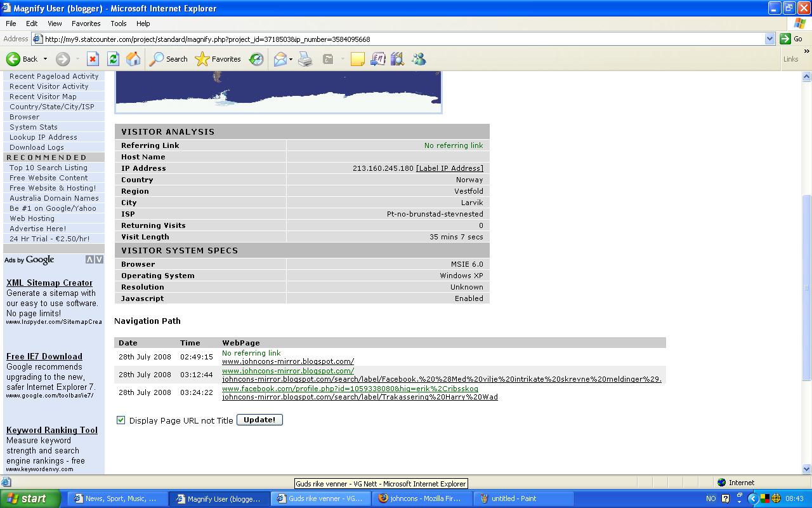Open language bar options arrow
Screen dimensions: 812x508
point(740,502)
